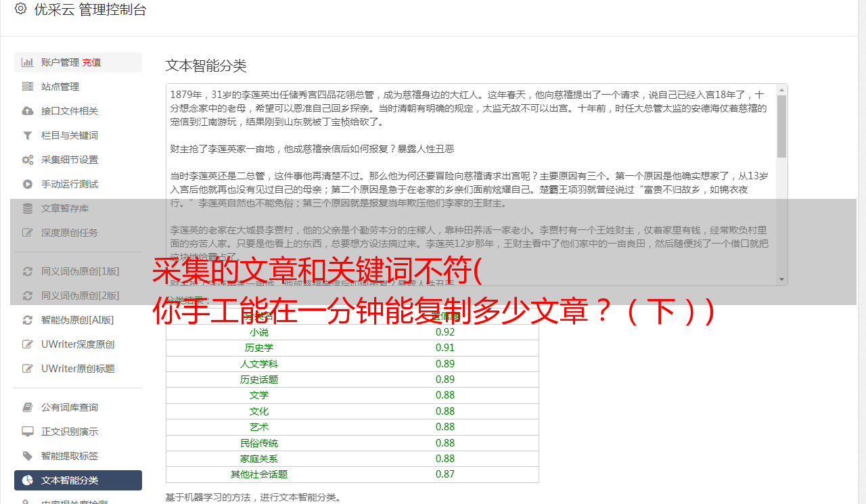Image resolution: width=866 pixels, height=504 pixels.
Task: Click the red 充值 recharge link
Action: point(92,62)
